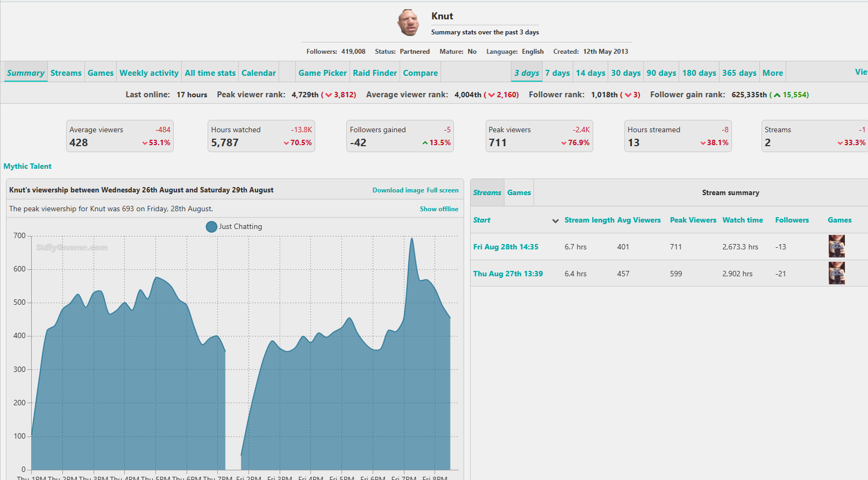
Task: Toggle the Just Chatting legend circle
Action: coord(211,227)
